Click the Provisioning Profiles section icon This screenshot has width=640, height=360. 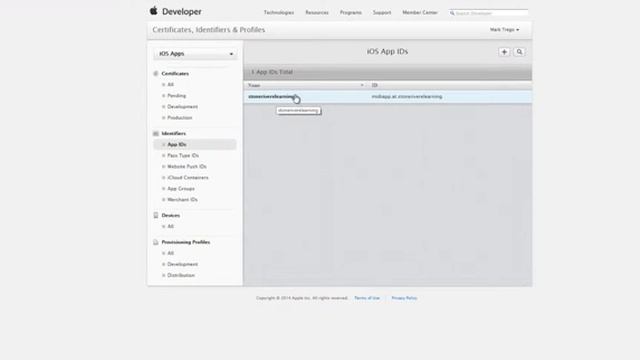click(156, 242)
